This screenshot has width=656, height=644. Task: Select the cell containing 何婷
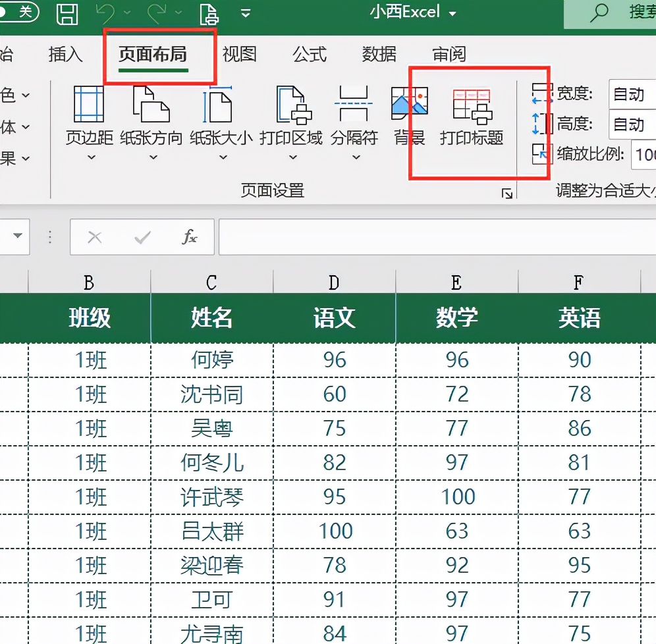tap(211, 360)
